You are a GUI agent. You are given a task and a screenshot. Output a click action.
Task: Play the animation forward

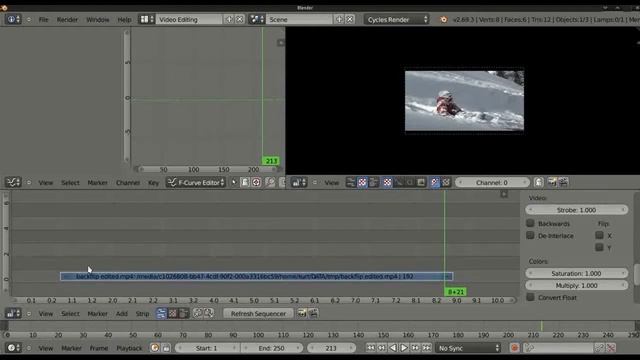[x=404, y=348]
